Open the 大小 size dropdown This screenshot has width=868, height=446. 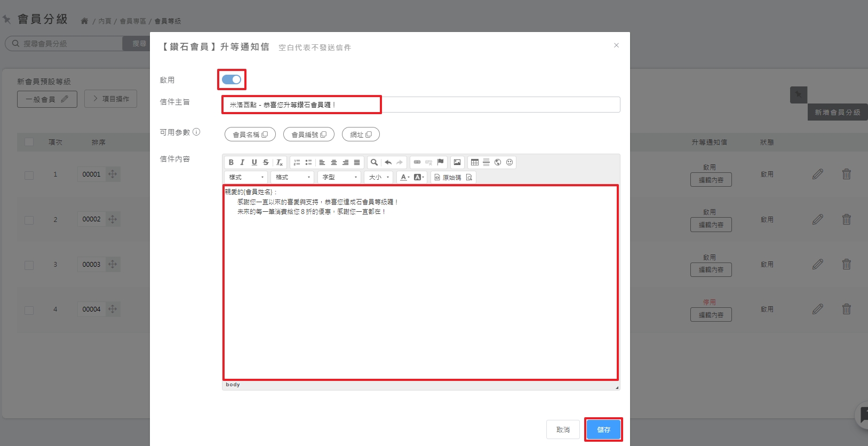click(x=379, y=177)
